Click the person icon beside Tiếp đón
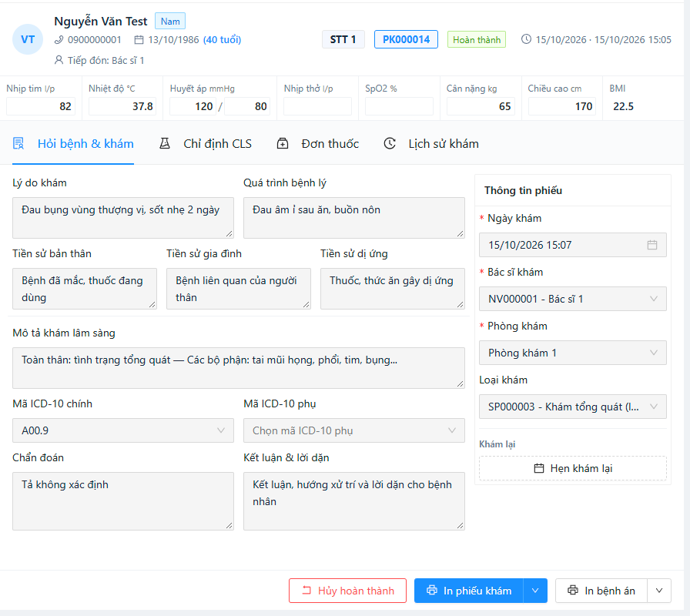The width and height of the screenshot is (690, 616). point(59,60)
